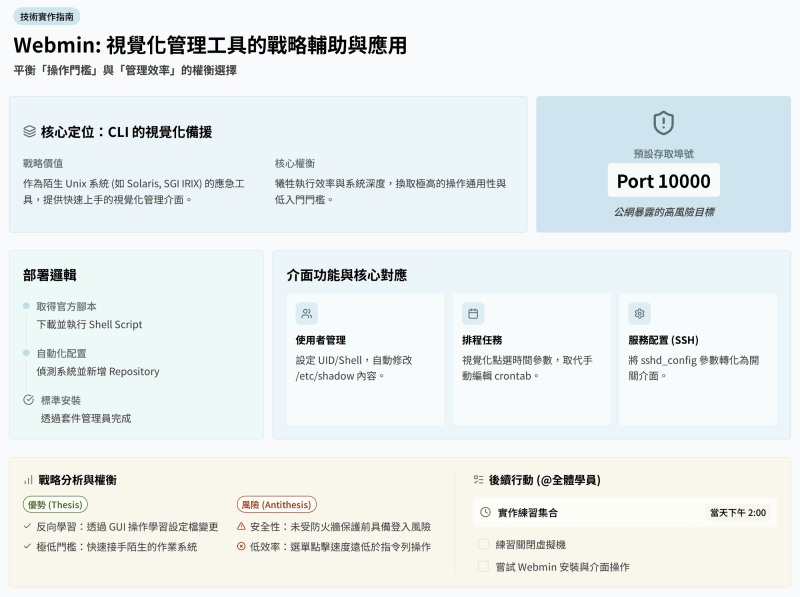Click the users icon in 使用者管理 card
This screenshot has width=800, height=597.
[x=307, y=313]
